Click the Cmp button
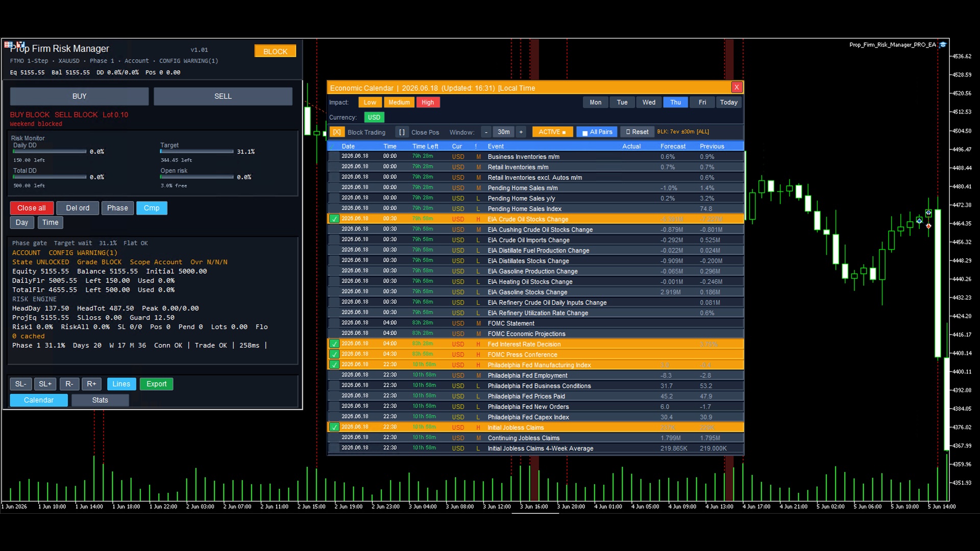The width and height of the screenshot is (980, 551). [152, 208]
